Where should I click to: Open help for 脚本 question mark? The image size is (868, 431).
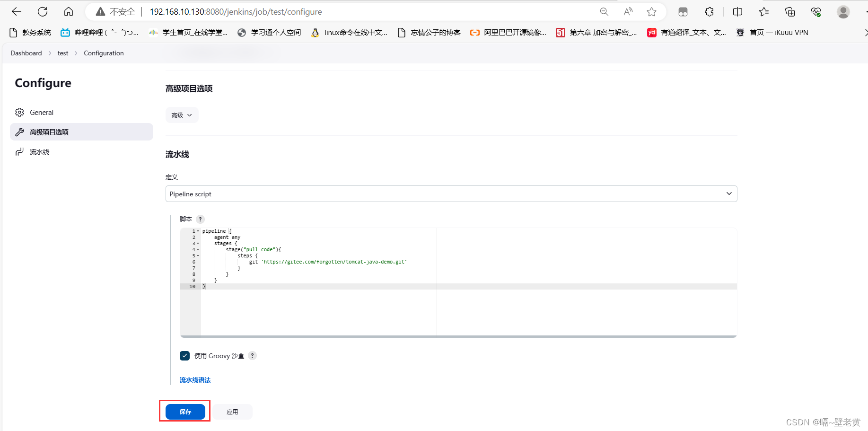point(200,219)
